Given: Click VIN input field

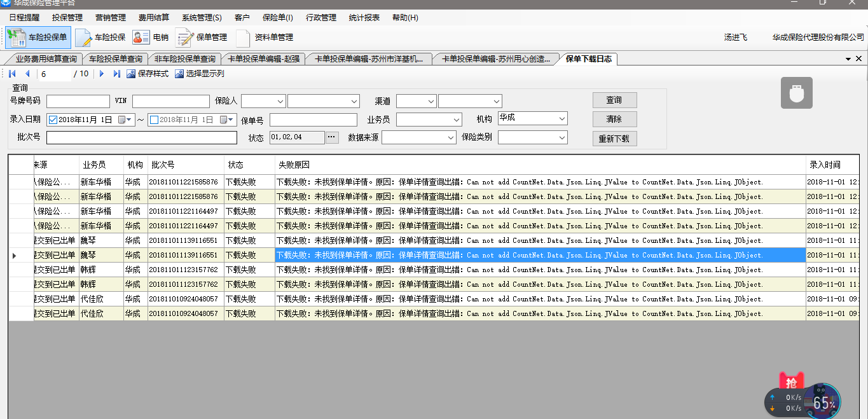Looking at the screenshot, I should tap(171, 101).
